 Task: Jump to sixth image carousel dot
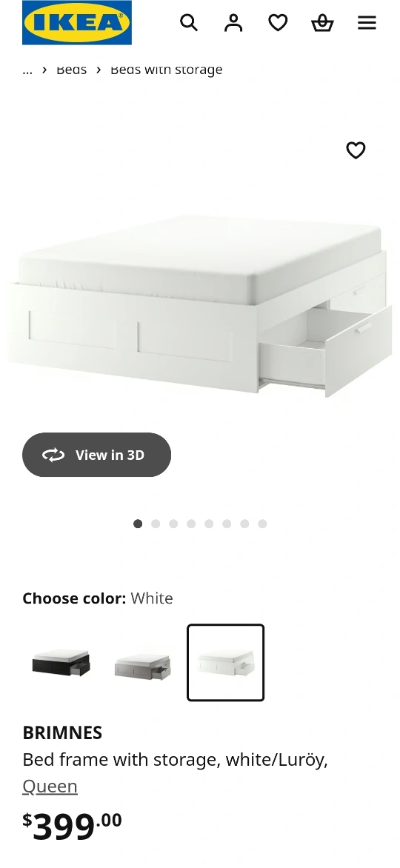[x=227, y=524]
